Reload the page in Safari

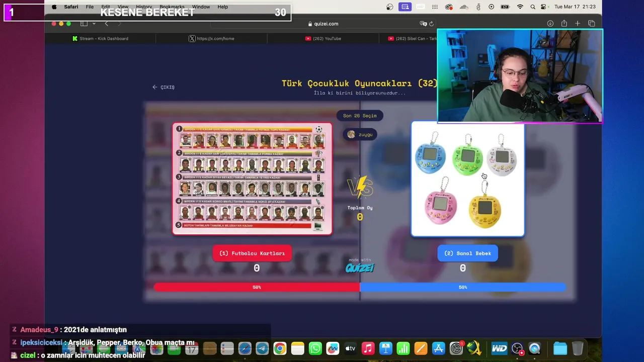coord(431,24)
